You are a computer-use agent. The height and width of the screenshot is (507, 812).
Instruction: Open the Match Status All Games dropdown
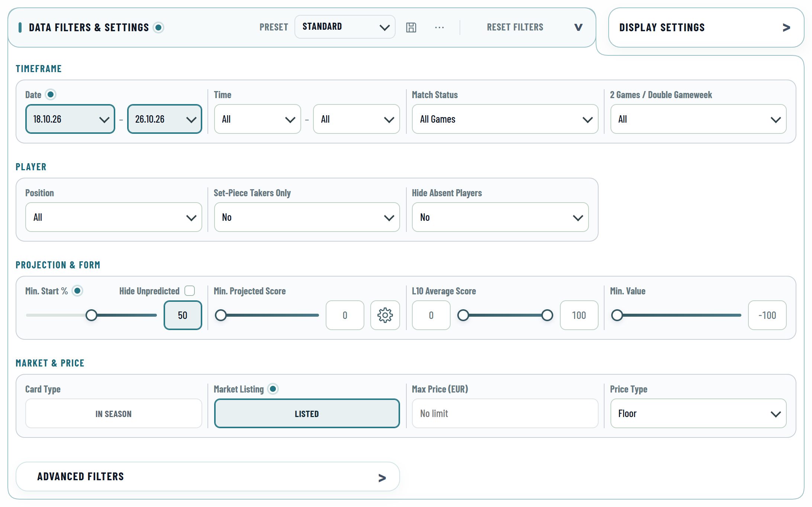505,119
